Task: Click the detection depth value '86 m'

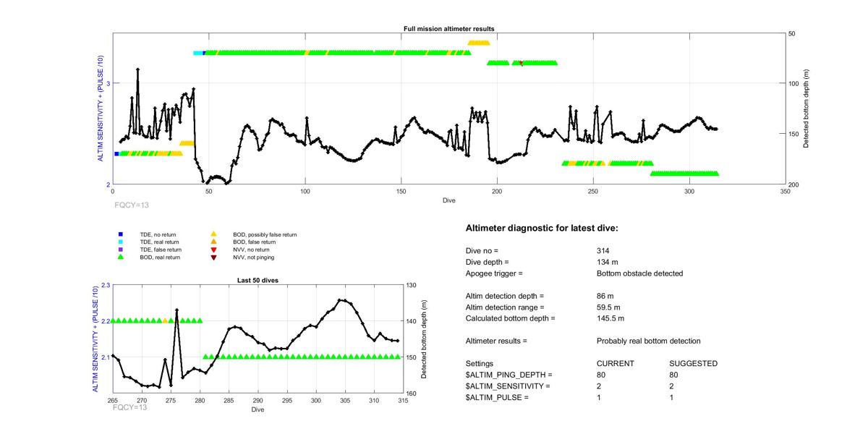Action: (x=605, y=296)
